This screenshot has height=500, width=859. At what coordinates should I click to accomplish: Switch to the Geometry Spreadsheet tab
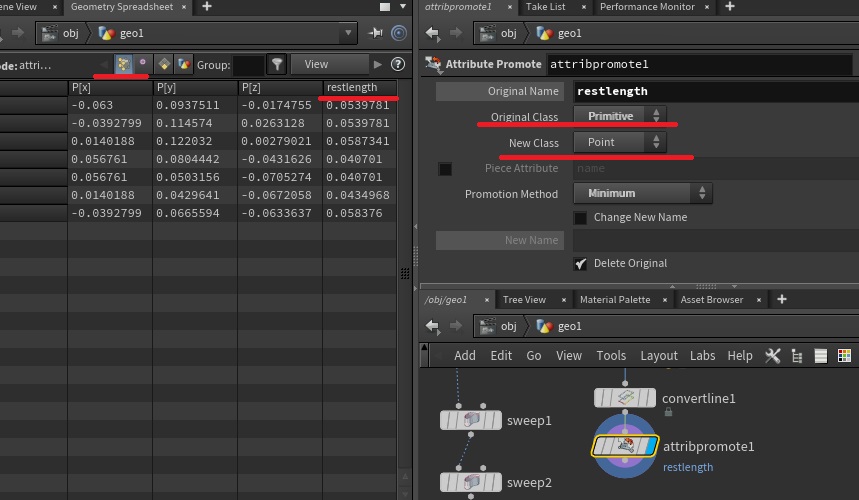[x=122, y=7]
